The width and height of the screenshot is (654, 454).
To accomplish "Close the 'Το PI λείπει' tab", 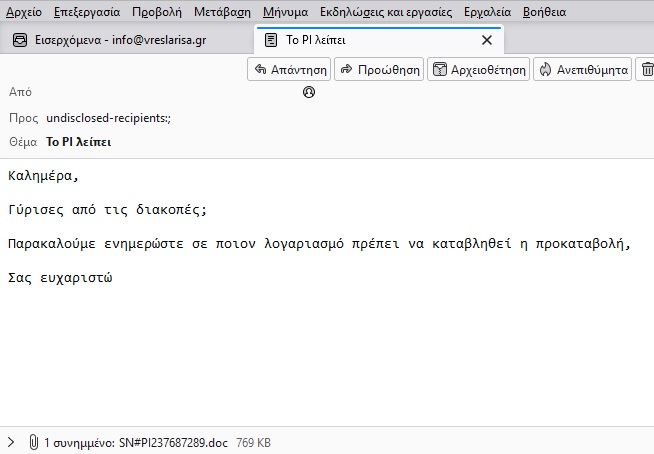I will coord(487,41).
